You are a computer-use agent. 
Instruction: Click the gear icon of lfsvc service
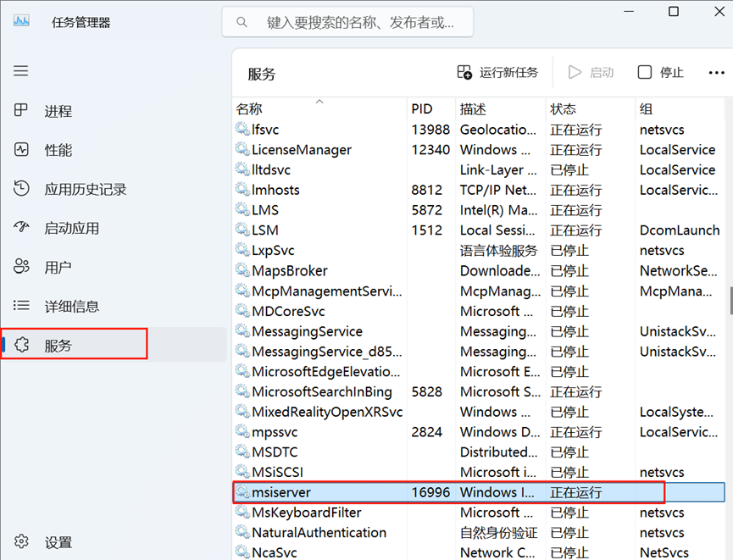point(242,129)
